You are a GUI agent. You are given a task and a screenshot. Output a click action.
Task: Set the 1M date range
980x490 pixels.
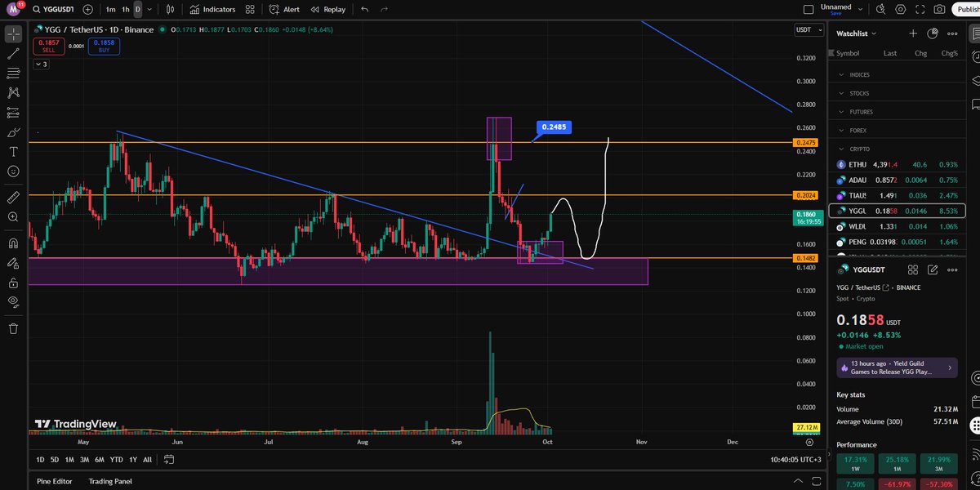coord(69,459)
